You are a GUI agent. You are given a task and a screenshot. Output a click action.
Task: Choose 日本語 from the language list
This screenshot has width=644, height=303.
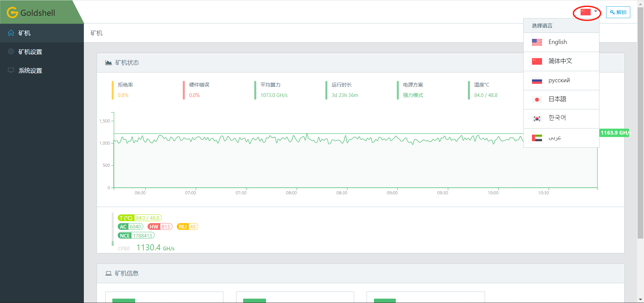tap(557, 99)
